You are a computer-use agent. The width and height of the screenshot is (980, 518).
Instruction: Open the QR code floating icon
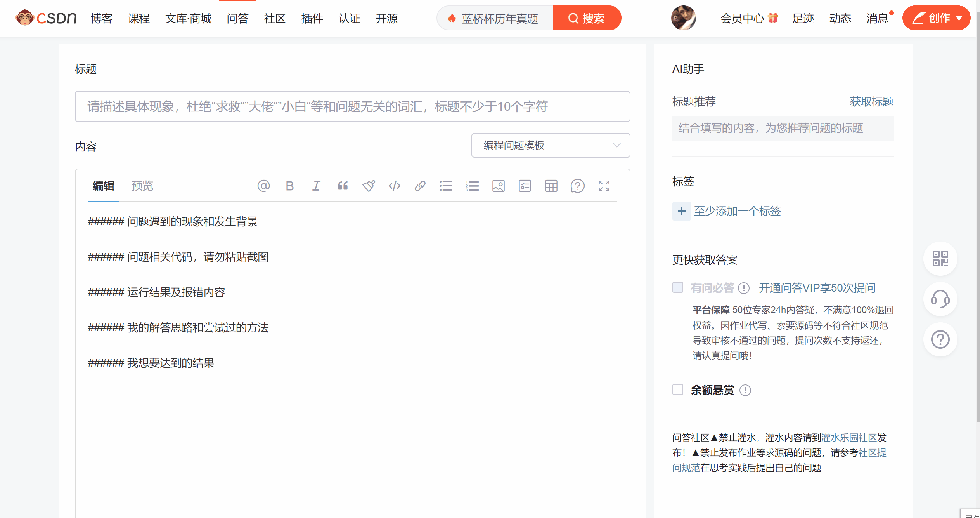[940, 259]
